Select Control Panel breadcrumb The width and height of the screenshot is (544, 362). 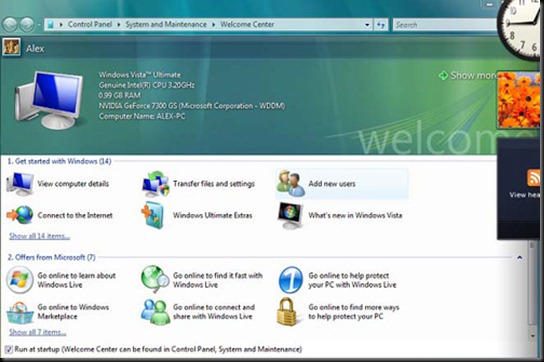click(x=90, y=24)
